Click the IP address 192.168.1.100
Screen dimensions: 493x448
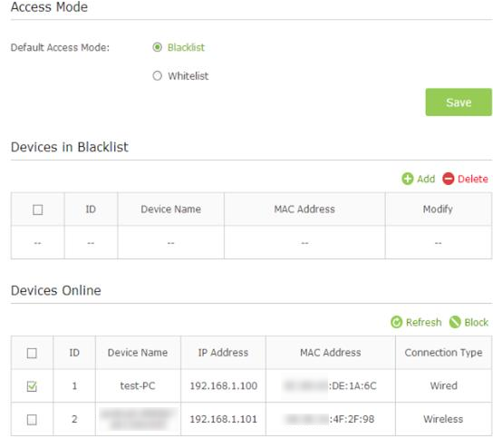(x=224, y=385)
